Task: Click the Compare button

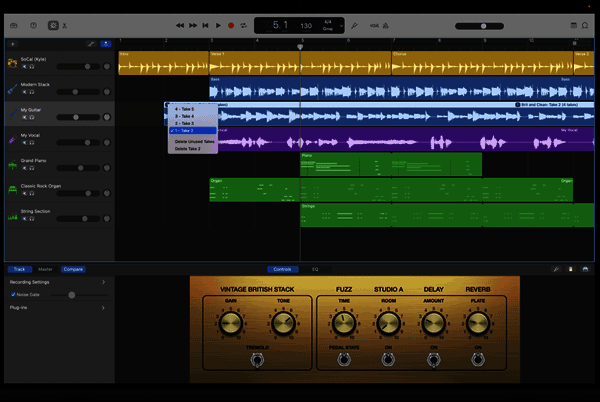Action: (x=73, y=269)
